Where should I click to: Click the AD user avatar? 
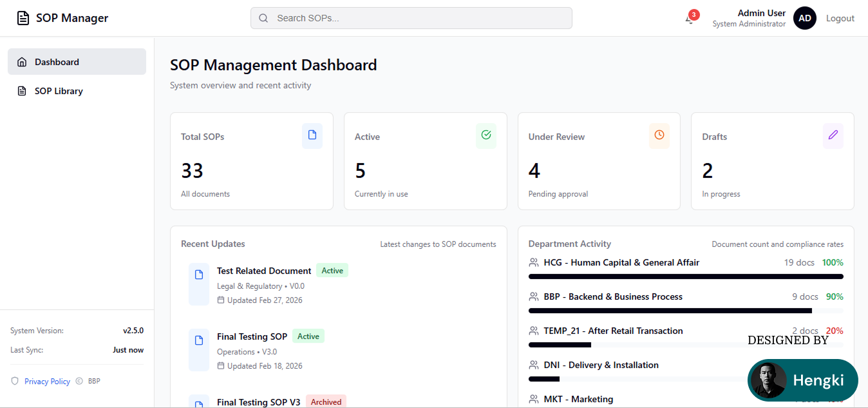[805, 19]
